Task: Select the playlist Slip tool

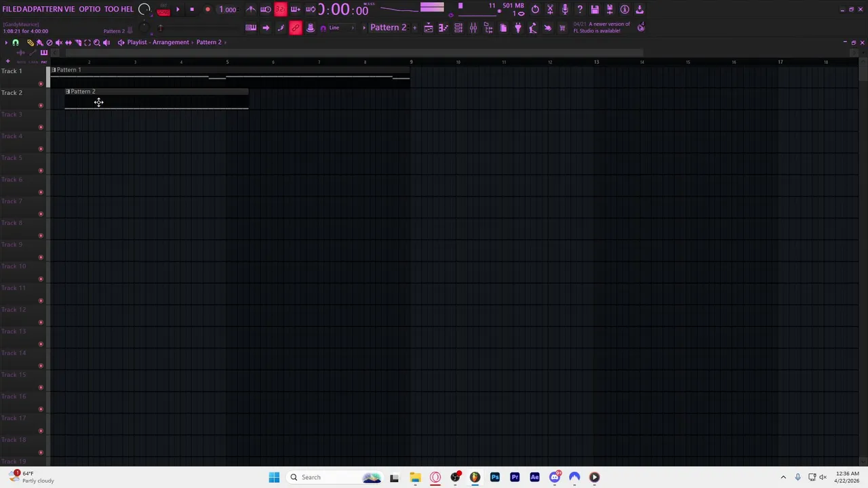Action: 68,43
